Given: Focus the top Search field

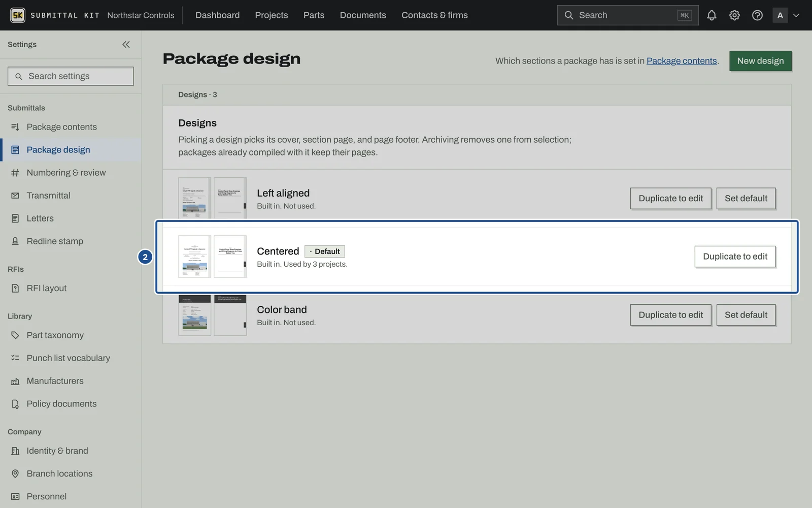Looking at the screenshot, I should pos(628,15).
